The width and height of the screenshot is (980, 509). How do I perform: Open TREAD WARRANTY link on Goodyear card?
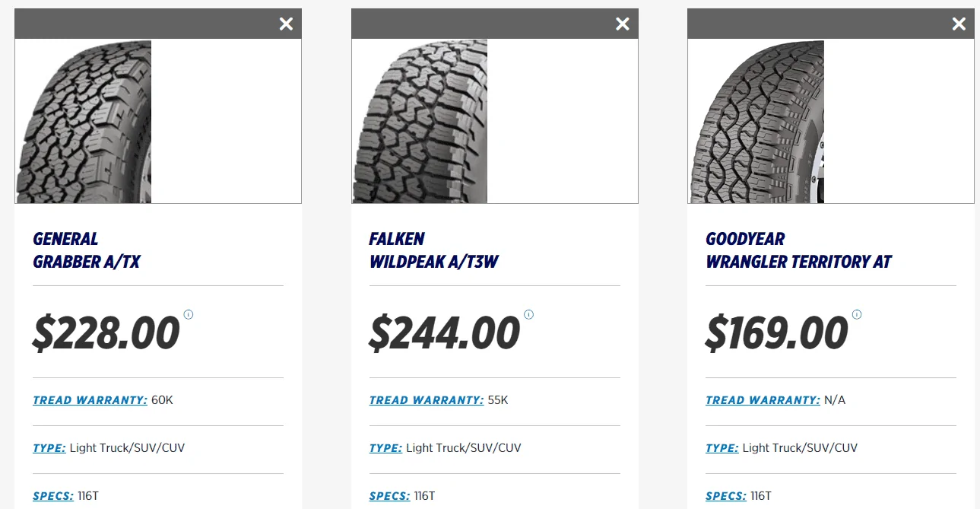763,399
